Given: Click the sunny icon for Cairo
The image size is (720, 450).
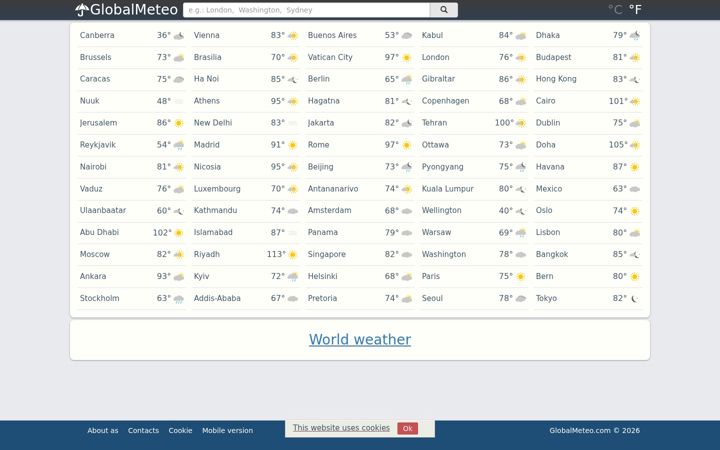Looking at the screenshot, I should (635, 101).
